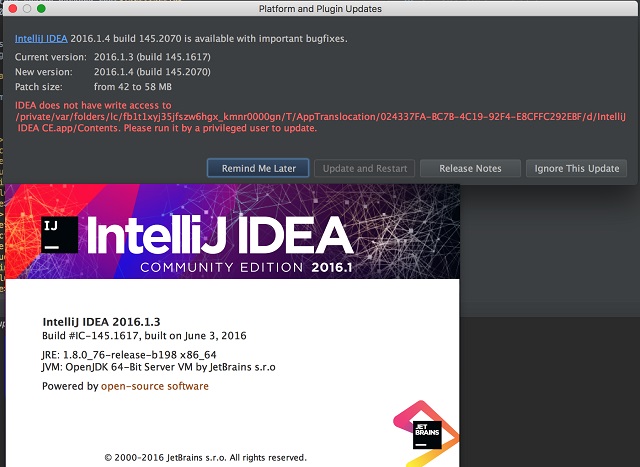Click the JetBrains copyright notice
Screen dimensions: 640x467
click(205, 457)
